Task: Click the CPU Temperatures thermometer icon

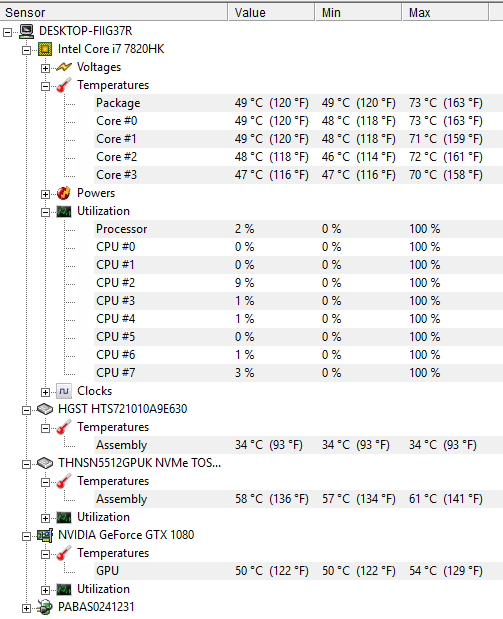Action: 64,85
